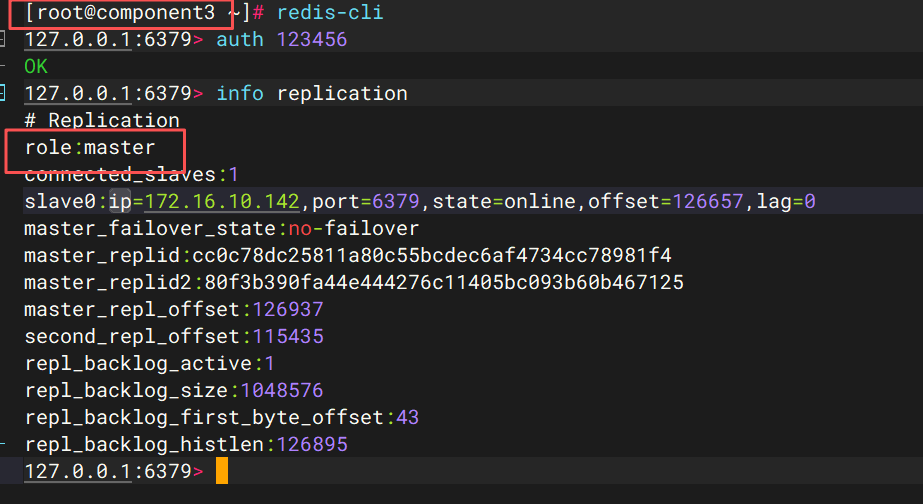Image resolution: width=923 pixels, height=504 pixels.
Task: Click the orange terminal cursor block
Action: point(221,470)
